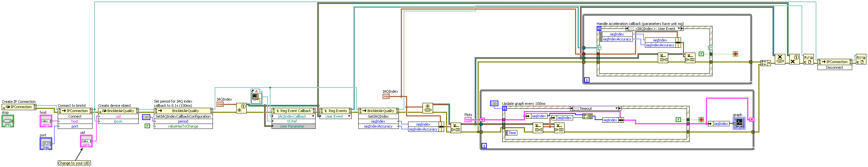Image resolution: width=868 pixels, height=167 pixels.
Task: Click the Reg Events node header
Action: [x=335, y=111]
